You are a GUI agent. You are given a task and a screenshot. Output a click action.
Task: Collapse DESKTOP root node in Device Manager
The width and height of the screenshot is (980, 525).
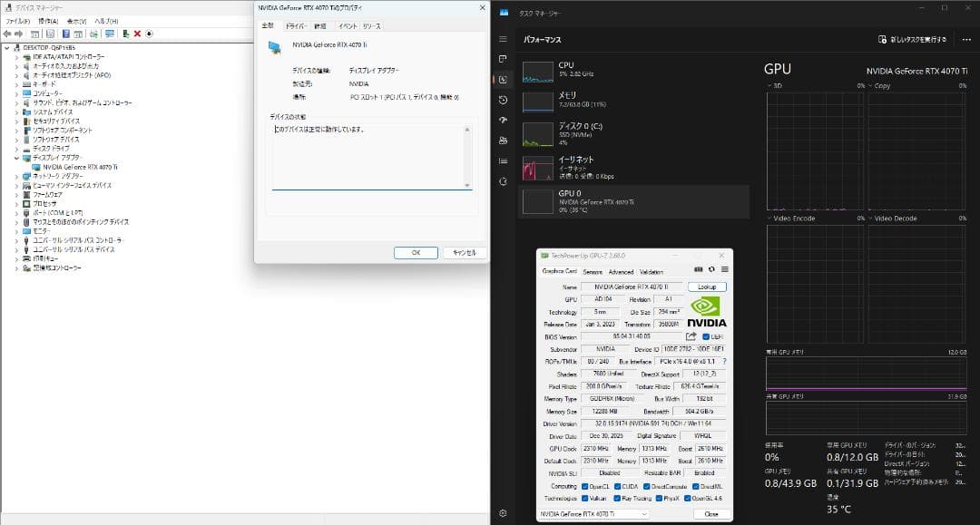(x=7, y=47)
